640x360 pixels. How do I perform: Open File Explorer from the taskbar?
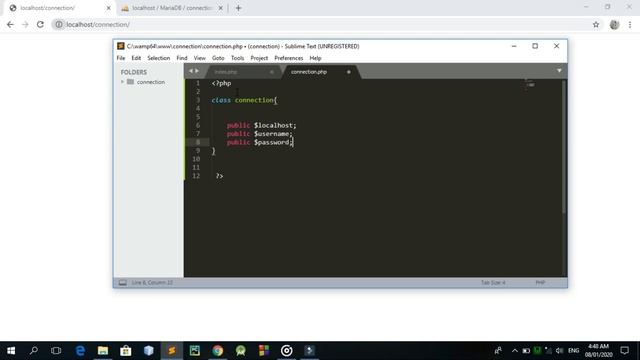tap(103, 351)
